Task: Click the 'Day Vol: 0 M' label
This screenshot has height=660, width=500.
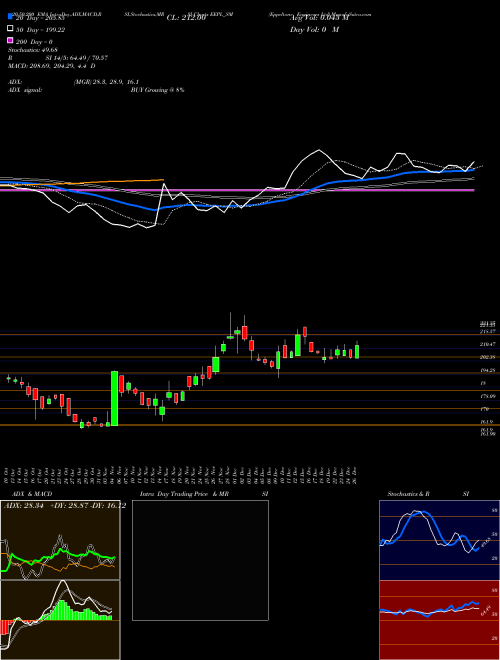Action: pyautogui.click(x=314, y=30)
